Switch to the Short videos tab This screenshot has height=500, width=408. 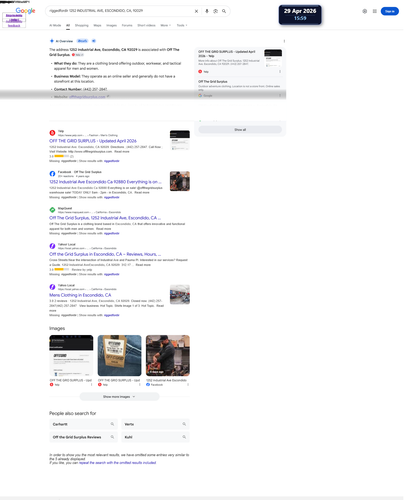tap(146, 25)
